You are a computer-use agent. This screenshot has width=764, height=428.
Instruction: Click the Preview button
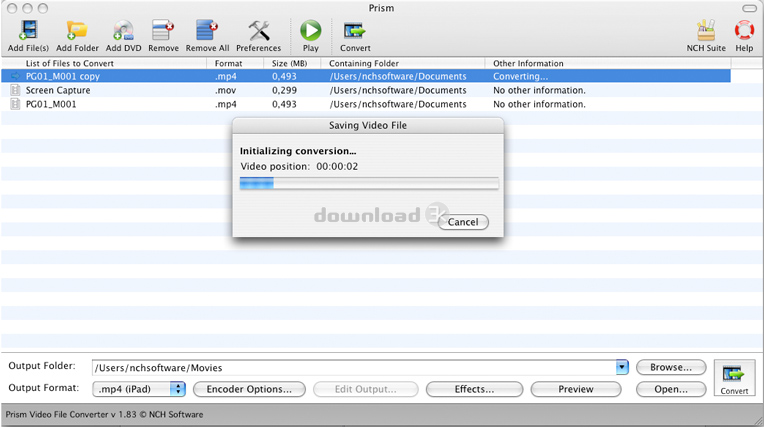point(575,389)
